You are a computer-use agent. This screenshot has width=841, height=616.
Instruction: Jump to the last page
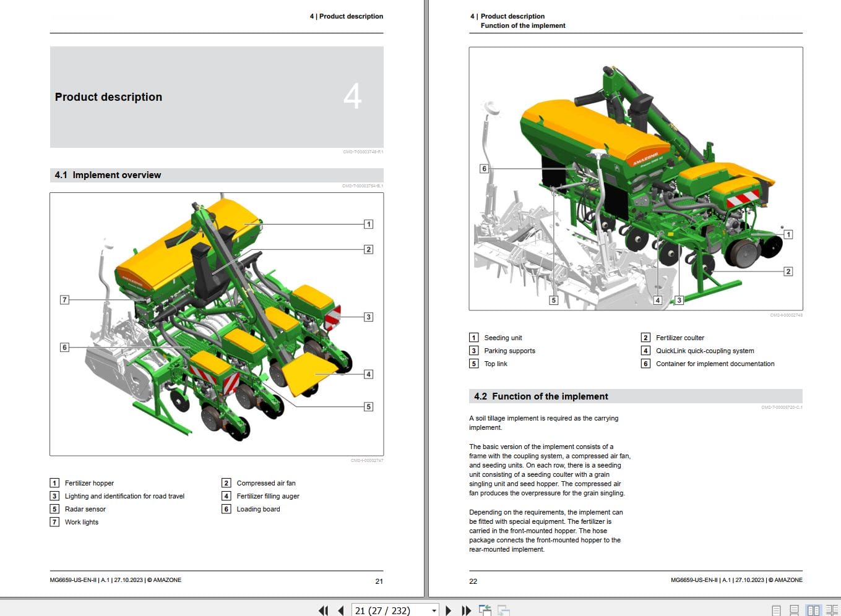[466, 610]
